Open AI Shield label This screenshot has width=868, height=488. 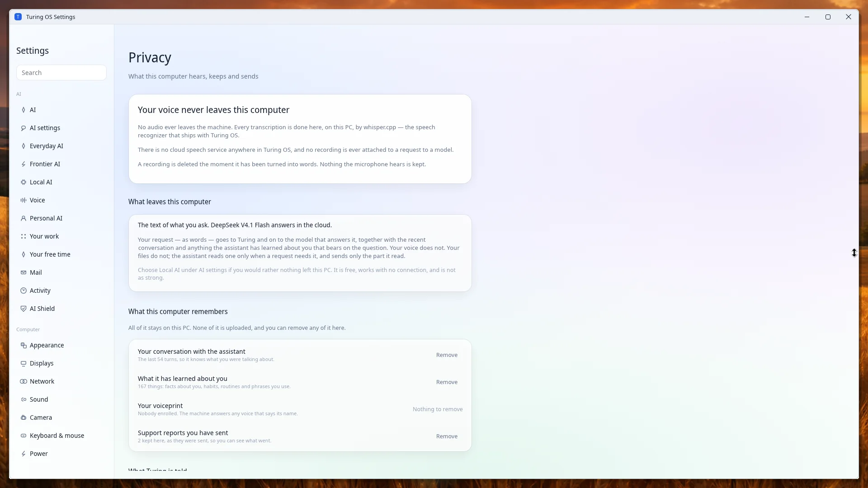click(42, 309)
